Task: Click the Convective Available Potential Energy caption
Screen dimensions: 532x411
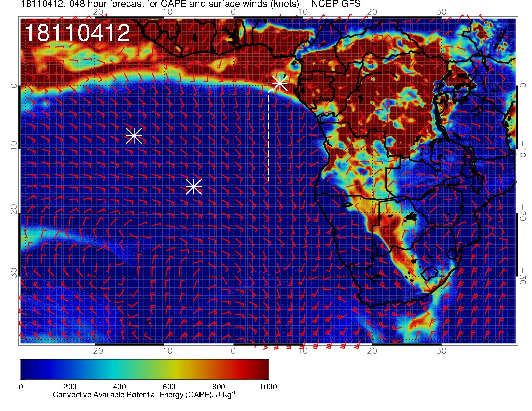Action: pos(144,395)
